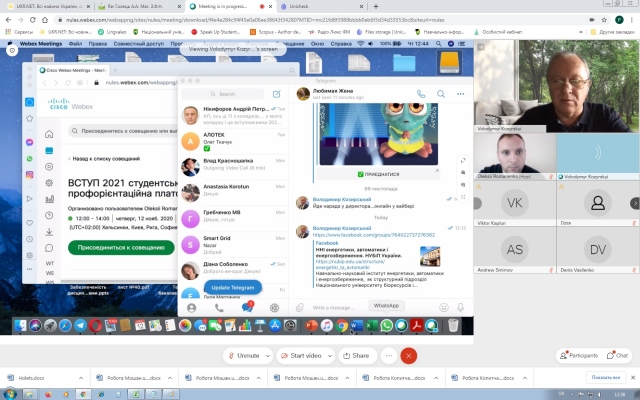Click the Chrome icon in the dock
Viewport: 640px width, 400px height.
coord(342,325)
